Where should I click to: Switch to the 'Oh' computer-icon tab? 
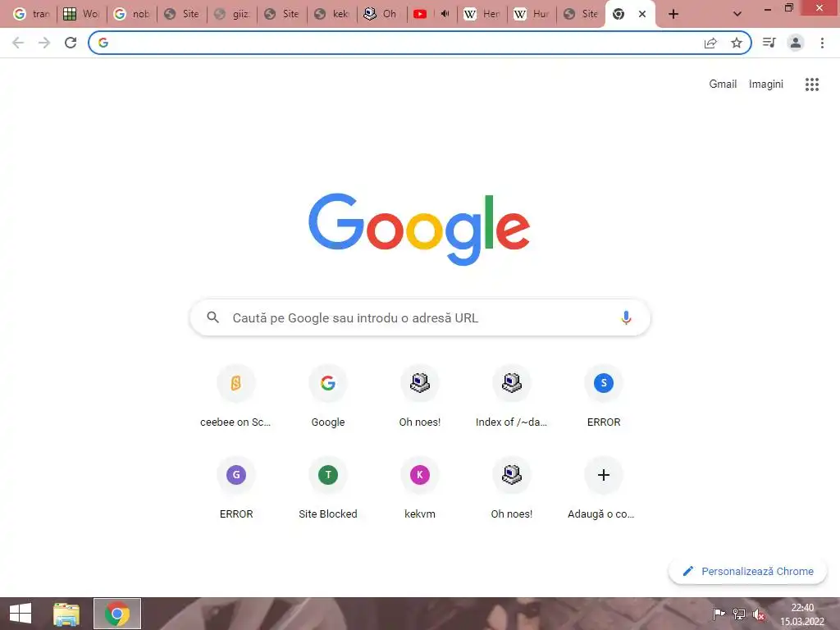click(x=381, y=14)
